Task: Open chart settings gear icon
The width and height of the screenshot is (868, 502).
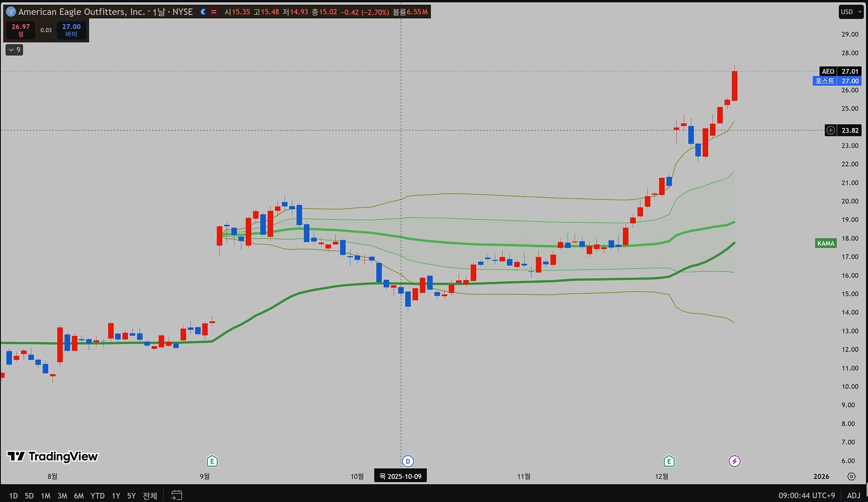Action: (x=851, y=476)
